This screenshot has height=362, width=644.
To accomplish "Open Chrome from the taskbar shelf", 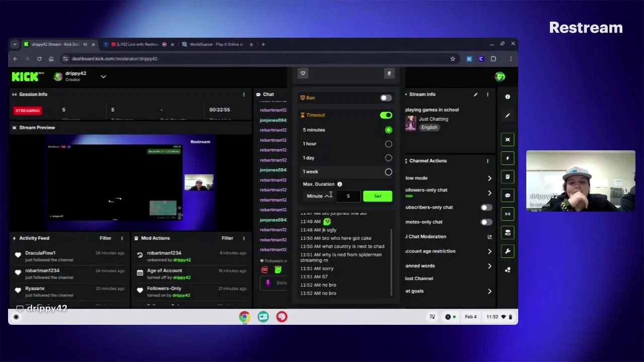I will [x=245, y=317].
